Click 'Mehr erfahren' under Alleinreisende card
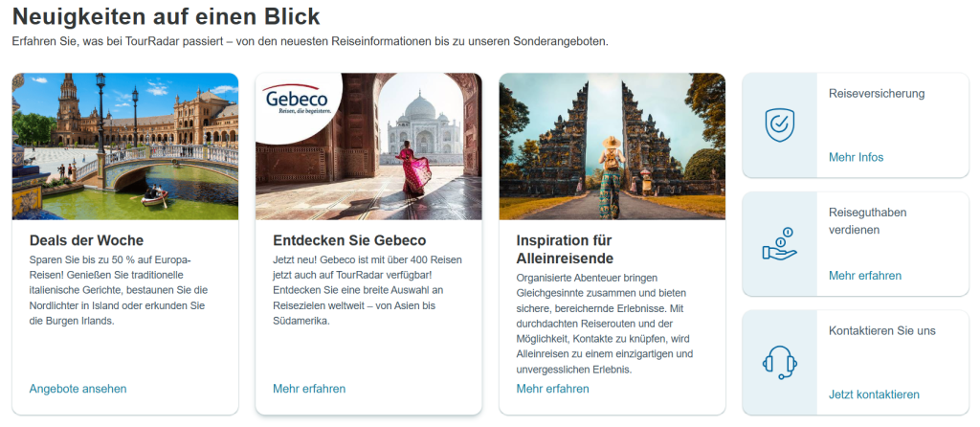Screen dimensions: 980x427 (x=552, y=389)
